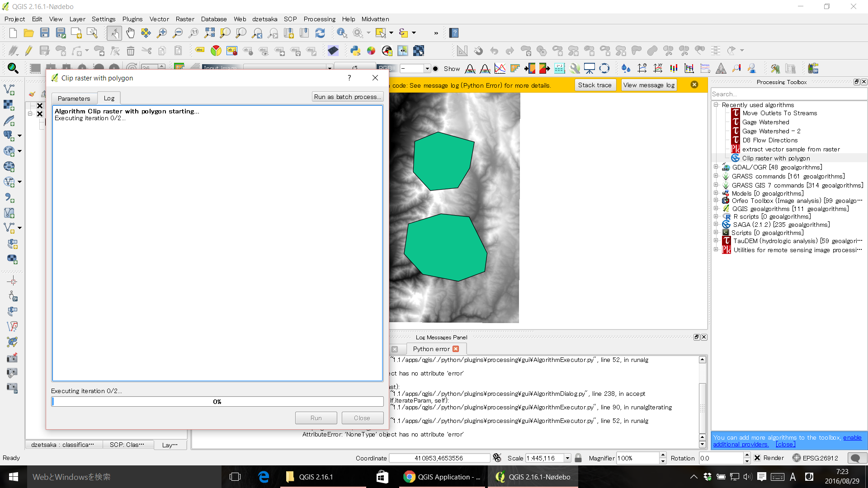
Task: Click Run as batch process button
Action: 347,97
